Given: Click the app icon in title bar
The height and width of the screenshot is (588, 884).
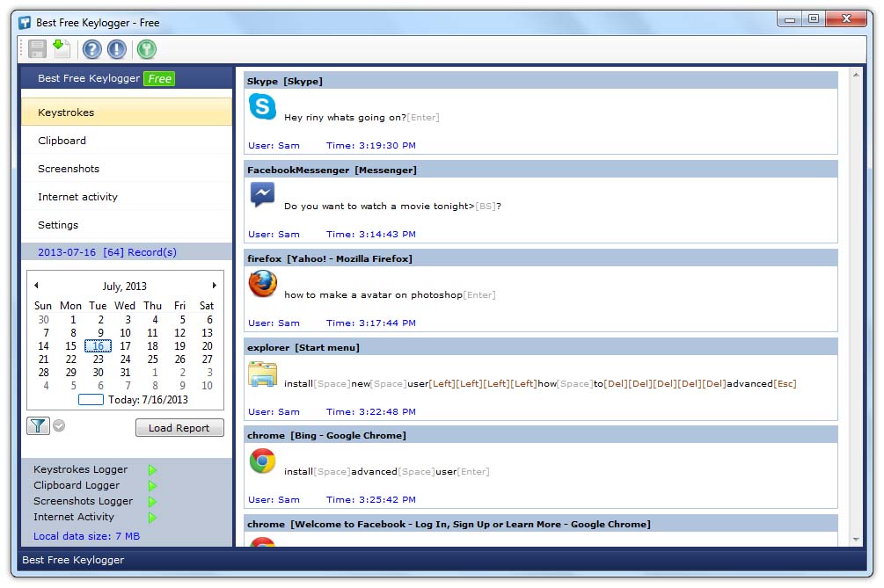Looking at the screenshot, I should tap(25, 23).
